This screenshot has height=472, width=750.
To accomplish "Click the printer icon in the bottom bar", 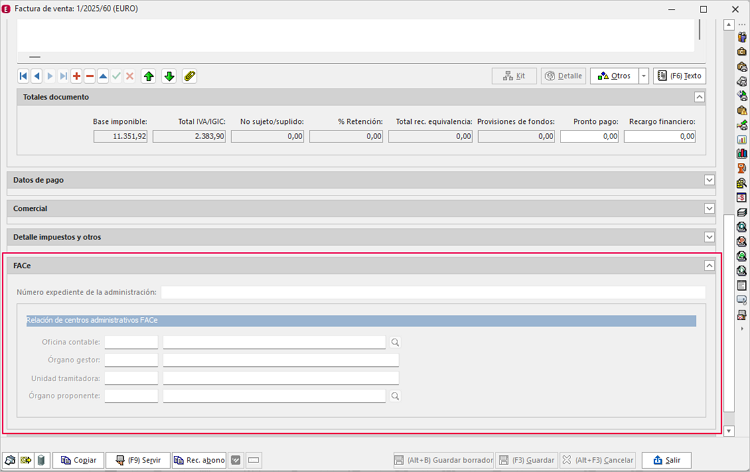I will coord(10,460).
